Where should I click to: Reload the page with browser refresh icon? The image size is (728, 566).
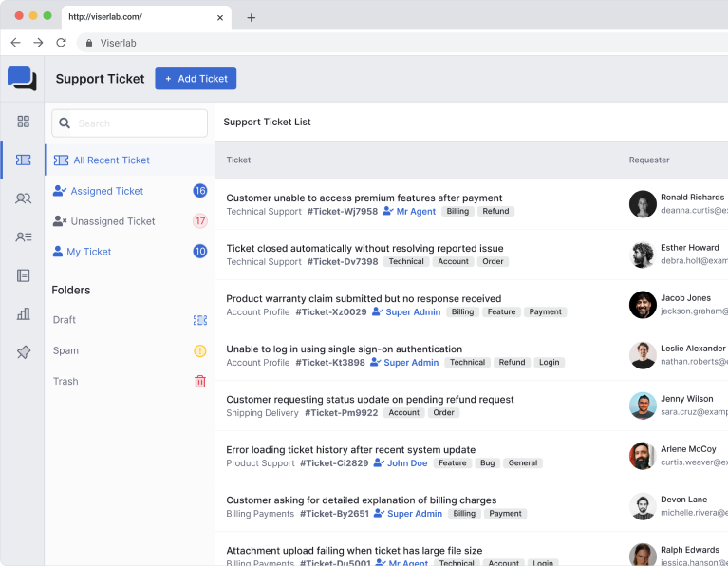(x=62, y=43)
